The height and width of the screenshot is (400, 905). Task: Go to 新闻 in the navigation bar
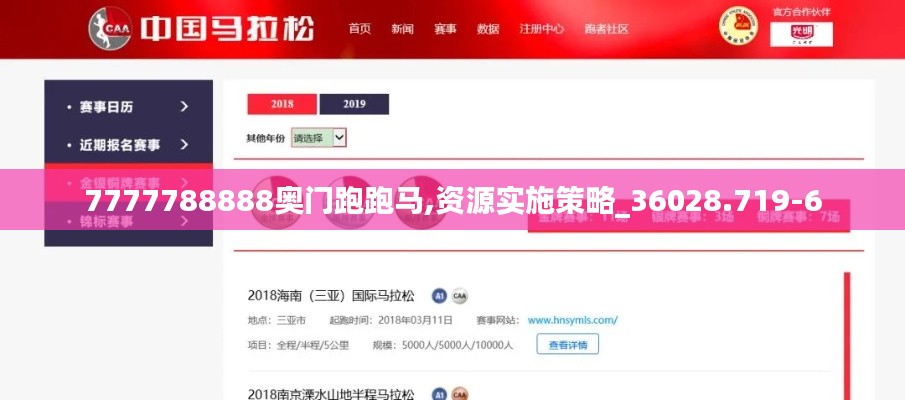(x=402, y=29)
